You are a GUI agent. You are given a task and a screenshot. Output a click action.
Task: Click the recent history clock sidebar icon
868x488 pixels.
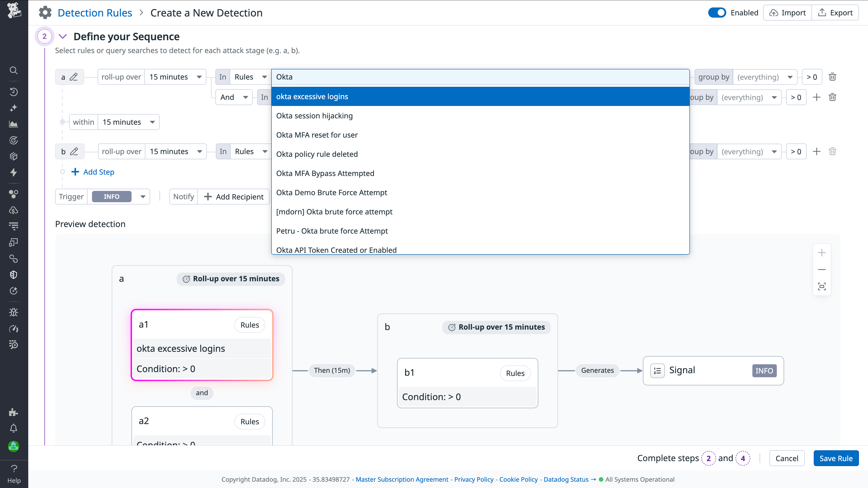point(14,91)
